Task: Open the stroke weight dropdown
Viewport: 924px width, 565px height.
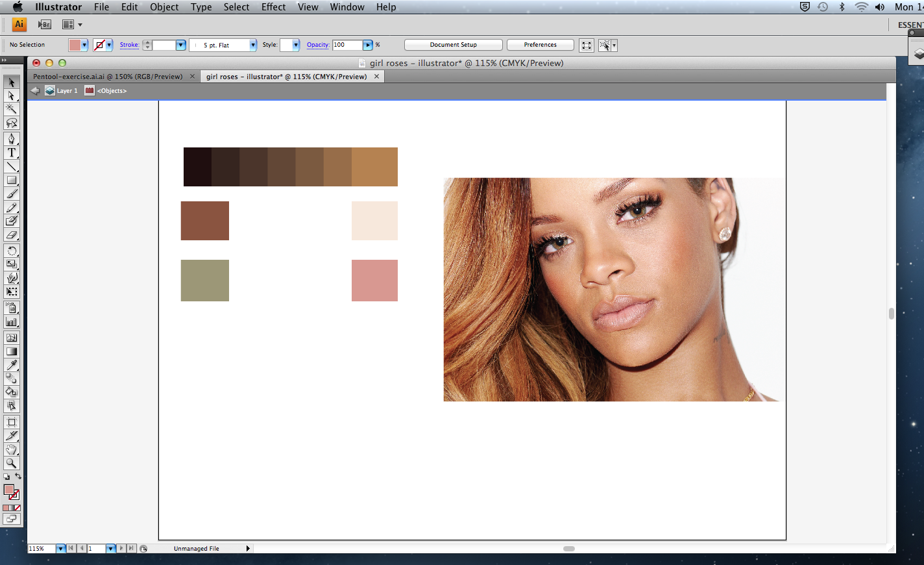Action: (180, 45)
